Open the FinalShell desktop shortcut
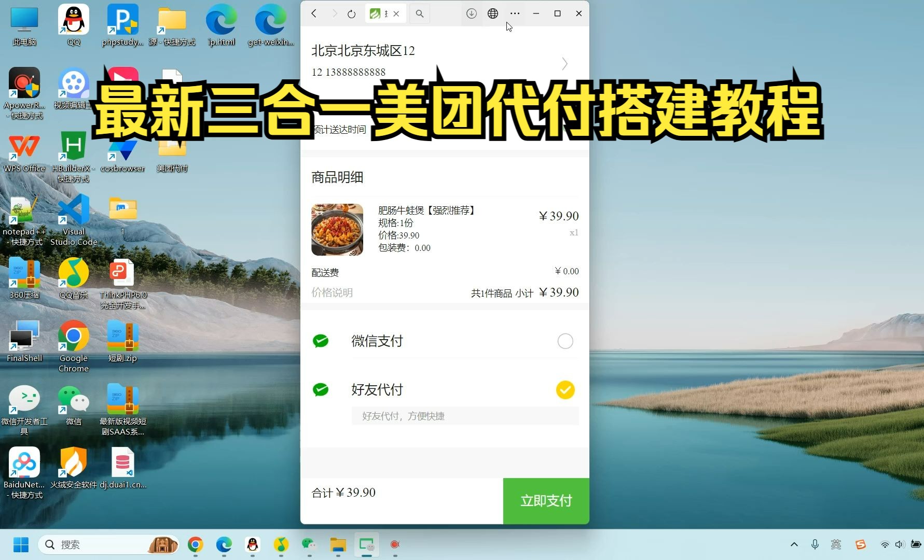924x560 pixels. tap(24, 342)
